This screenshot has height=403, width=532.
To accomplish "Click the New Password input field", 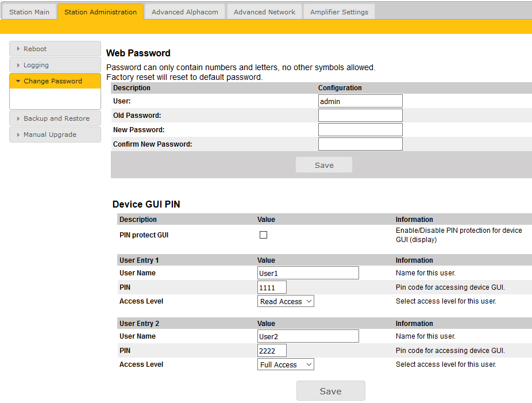I will pyautogui.click(x=360, y=130).
